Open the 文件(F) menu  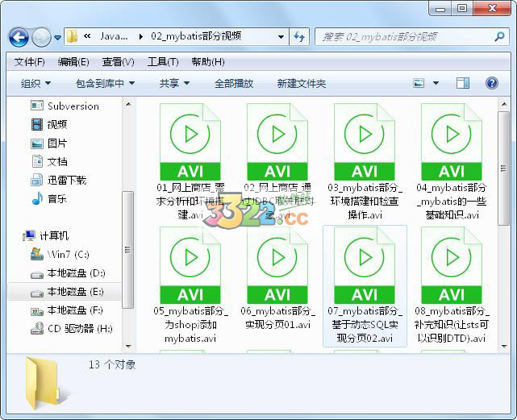pos(29,61)
